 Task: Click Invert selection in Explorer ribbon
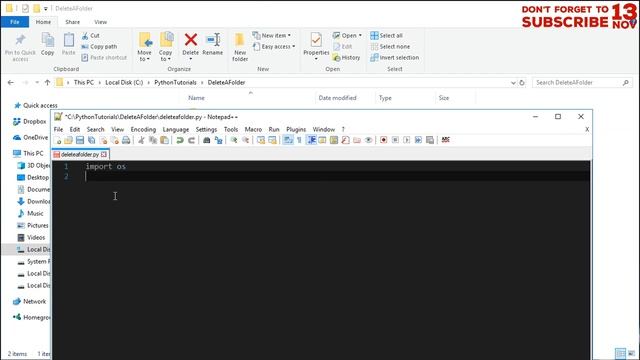click(x=395, y=58)
